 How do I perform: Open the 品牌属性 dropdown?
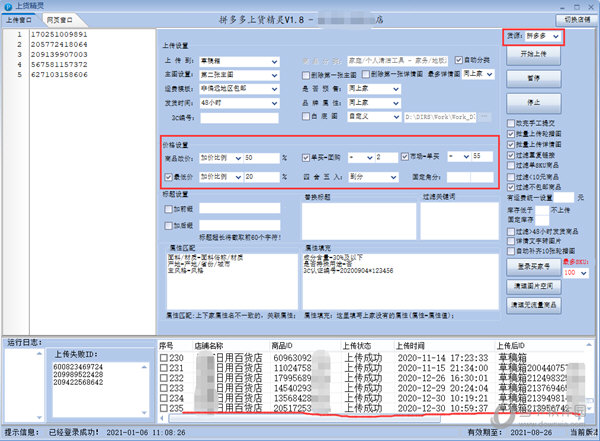[396, 103]
